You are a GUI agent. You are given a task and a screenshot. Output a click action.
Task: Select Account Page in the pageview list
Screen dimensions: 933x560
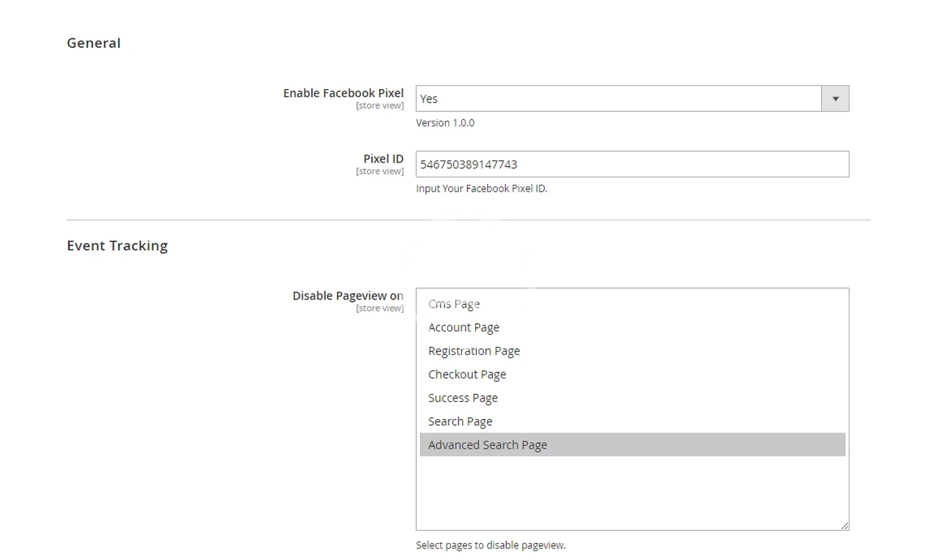[x=463, y=328]
